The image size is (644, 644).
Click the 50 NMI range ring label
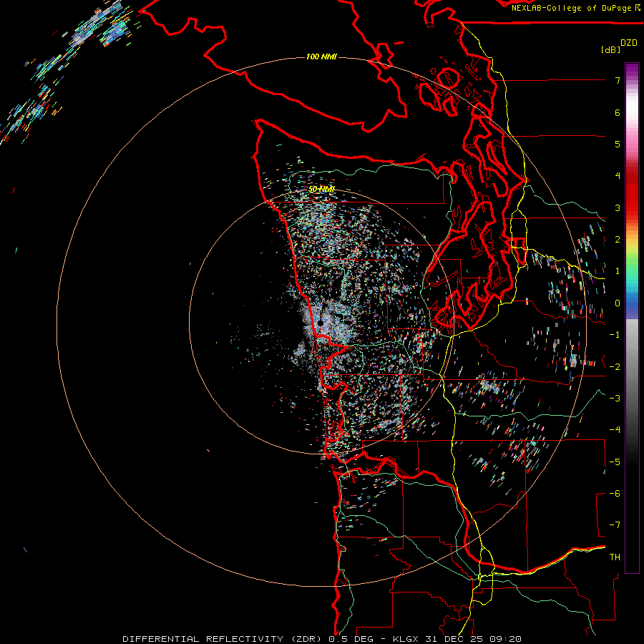tap(321, 189)
